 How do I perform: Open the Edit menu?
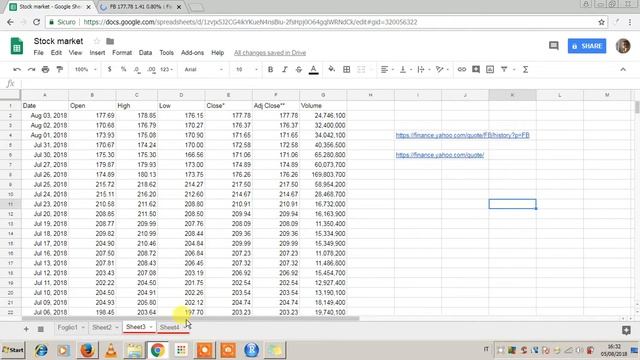pyautogui.click(x=56, y=53)
